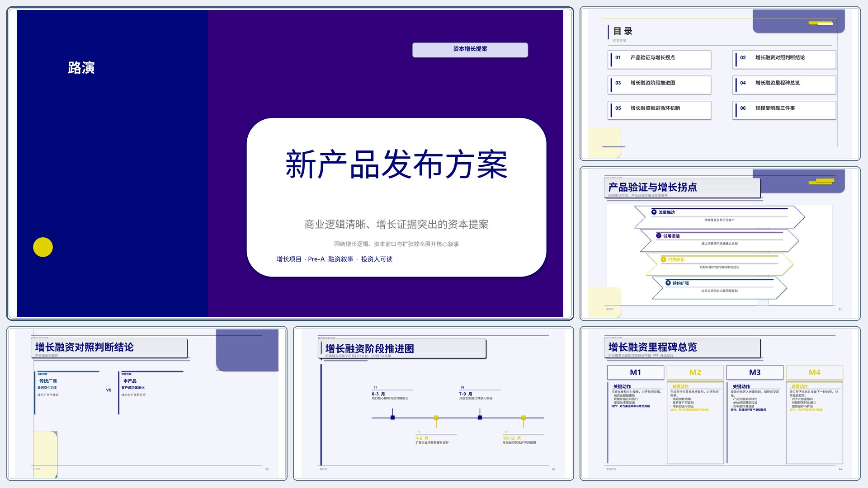Viewport: 868px width, 488px height.
Task: Click the 0-3 月 timeline marker square
Action: pyautogui.click(x=392, y=418)
